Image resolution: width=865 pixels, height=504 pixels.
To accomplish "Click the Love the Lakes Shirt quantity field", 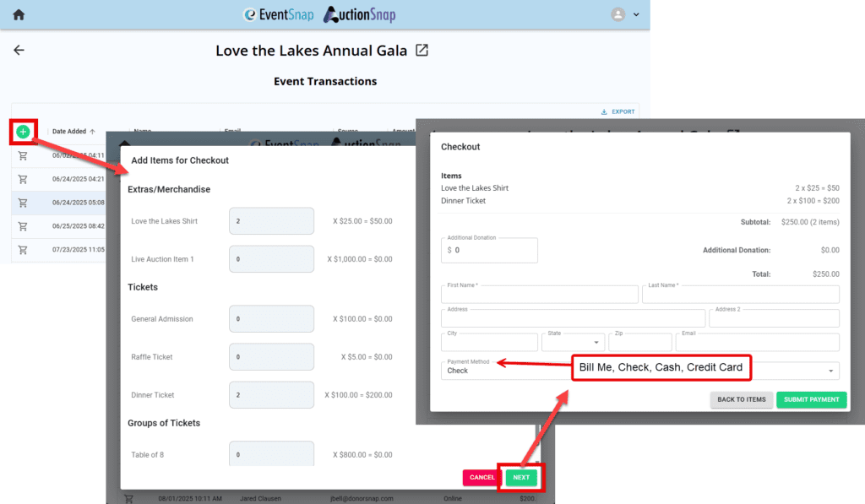I will click(x=271, y=221).
